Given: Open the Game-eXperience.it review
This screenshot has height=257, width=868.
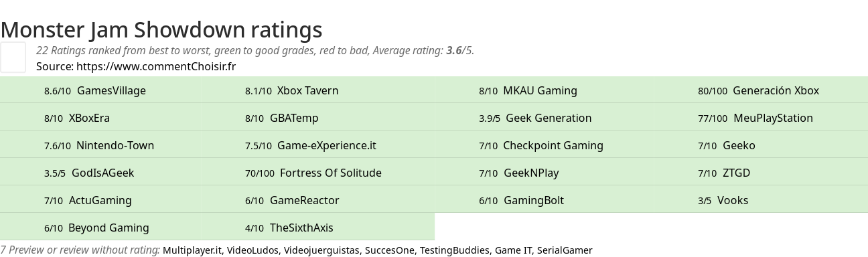Looking at the screenshot, I should pyautogui.click(x=311, y=145).
